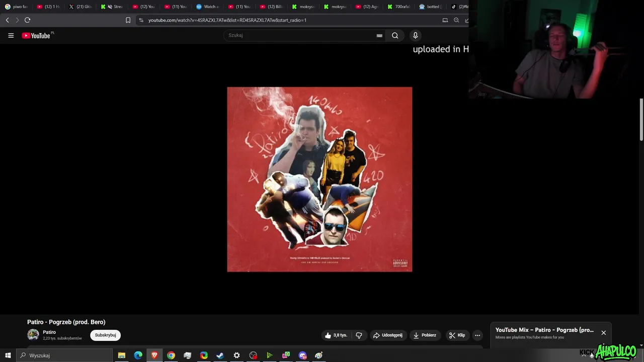This screenshot has height=362, width=644.
Task: Go back with the browser back arrow
Action: point(7,20)
